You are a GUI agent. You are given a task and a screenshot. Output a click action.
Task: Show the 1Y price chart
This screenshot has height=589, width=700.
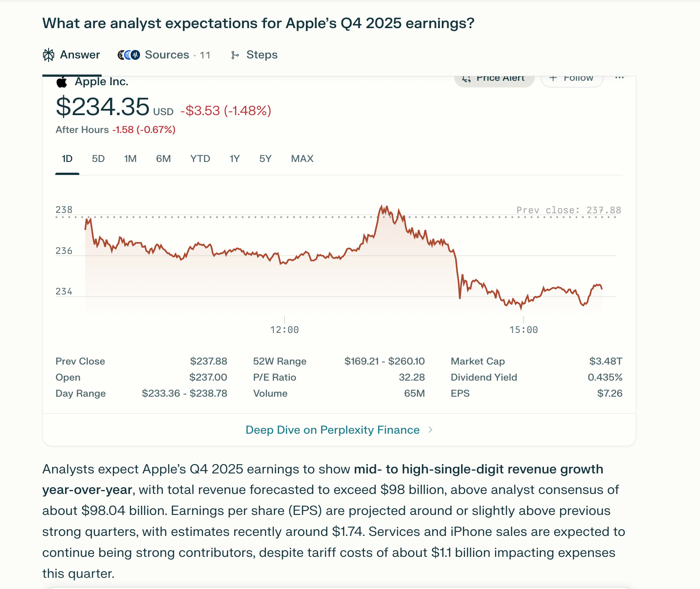[x=235, y=159]
